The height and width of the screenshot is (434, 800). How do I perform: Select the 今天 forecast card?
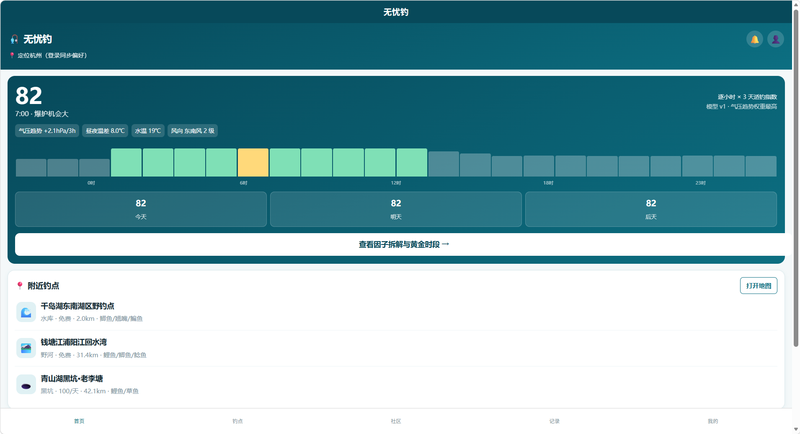141,209
